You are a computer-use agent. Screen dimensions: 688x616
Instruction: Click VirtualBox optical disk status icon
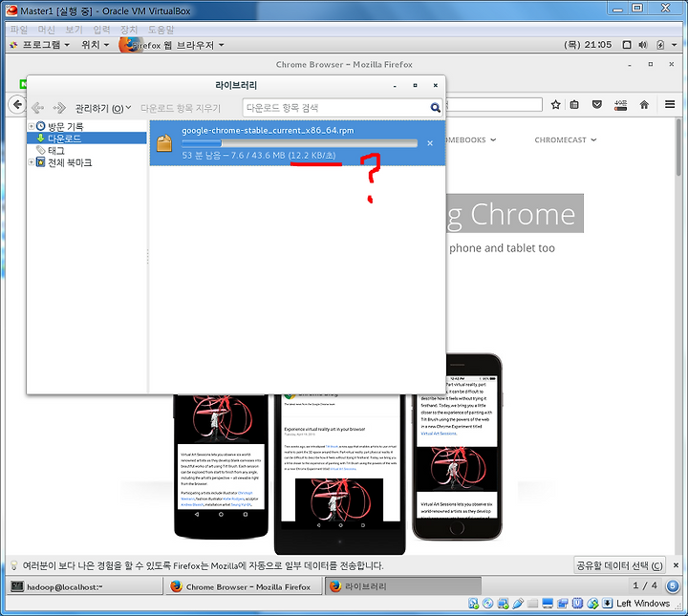click(x=487, y=604)
